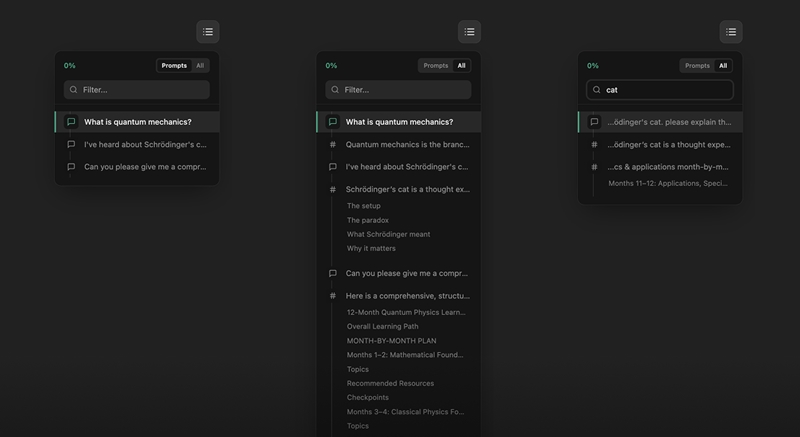Click the outline list icon above left panel
The image size is (800, 437).
click(208, 32)
